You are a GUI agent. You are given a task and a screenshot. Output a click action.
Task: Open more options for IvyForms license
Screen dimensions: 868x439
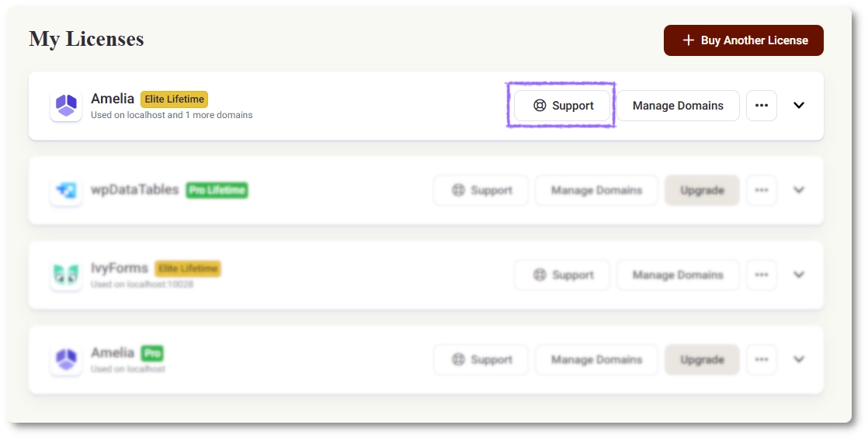tap(762, 275)
